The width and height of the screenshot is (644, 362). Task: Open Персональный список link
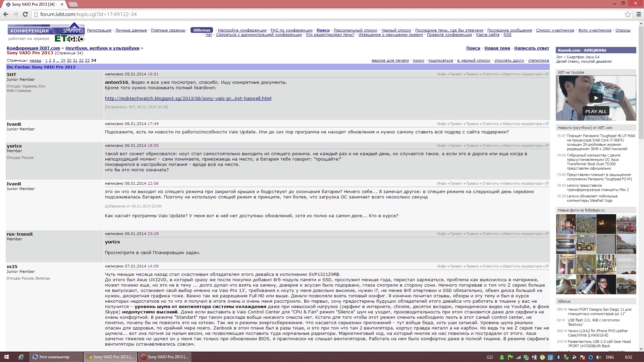click(x=356, y=30)
